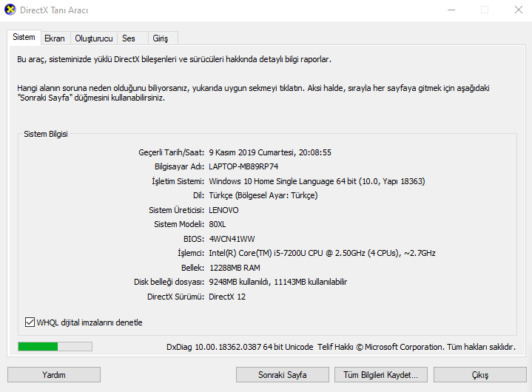Click the DirectX Sürümü value DirectX 12

(227, 297)
